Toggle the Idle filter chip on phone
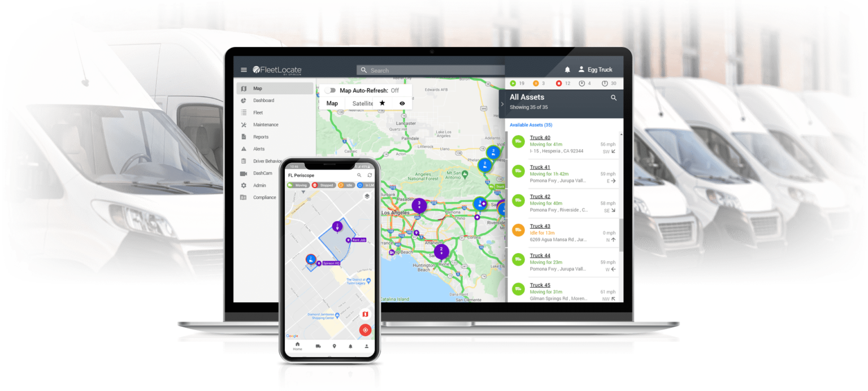The width and height of the screenshot is (868, 391). [347, 185]
